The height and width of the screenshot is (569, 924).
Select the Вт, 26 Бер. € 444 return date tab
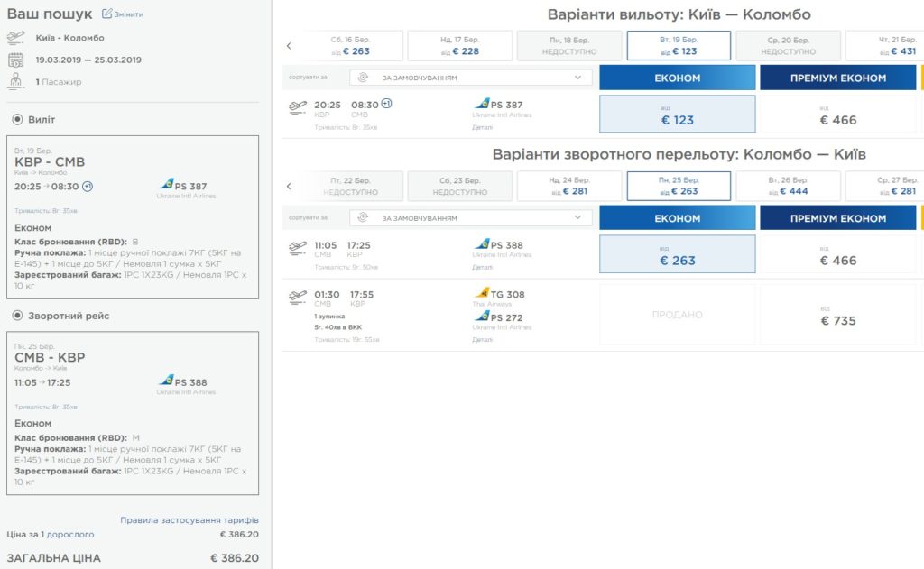tap(789, 186)
